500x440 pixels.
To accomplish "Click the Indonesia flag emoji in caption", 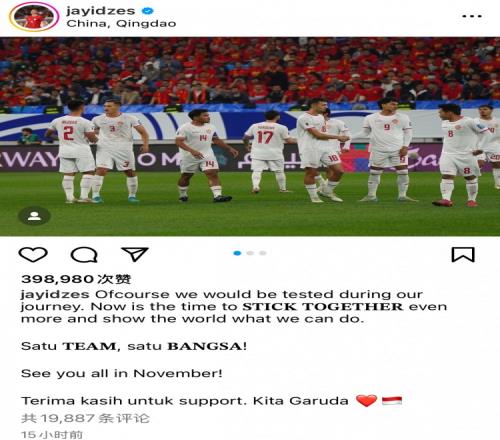I will point(392,400).
